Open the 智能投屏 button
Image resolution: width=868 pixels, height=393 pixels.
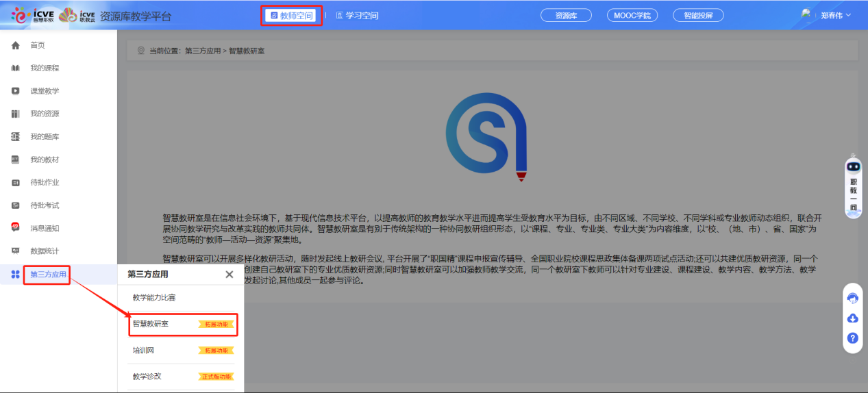698,15
